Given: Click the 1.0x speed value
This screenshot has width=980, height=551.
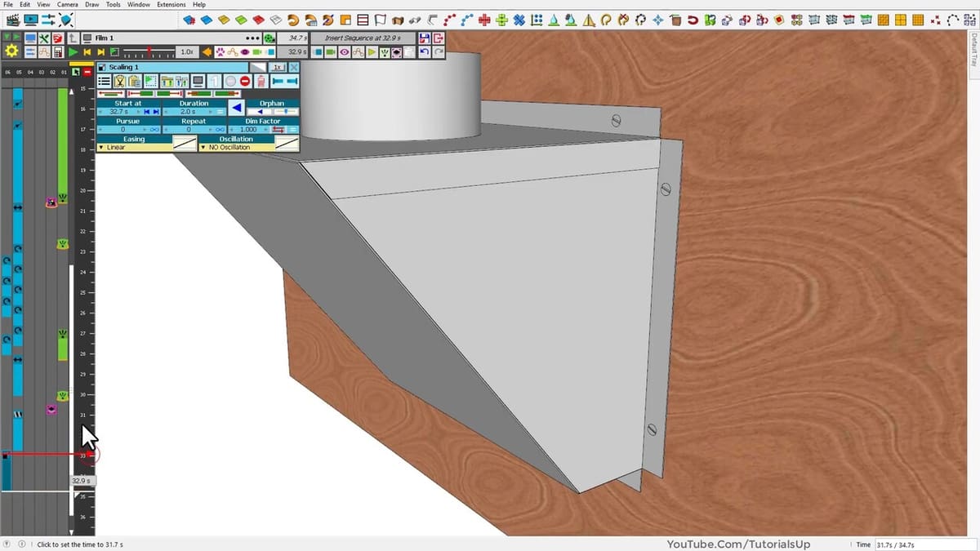Looking at the screenshot, I should click(x=187, y=52).
